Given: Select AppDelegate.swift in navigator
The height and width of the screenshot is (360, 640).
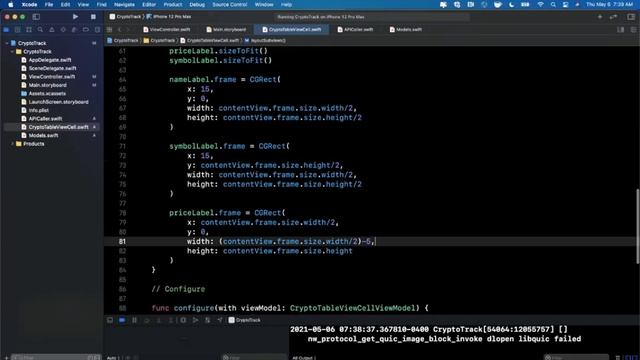Looking at the screenshot, I should pyautogui.click(x=49, y=60).
